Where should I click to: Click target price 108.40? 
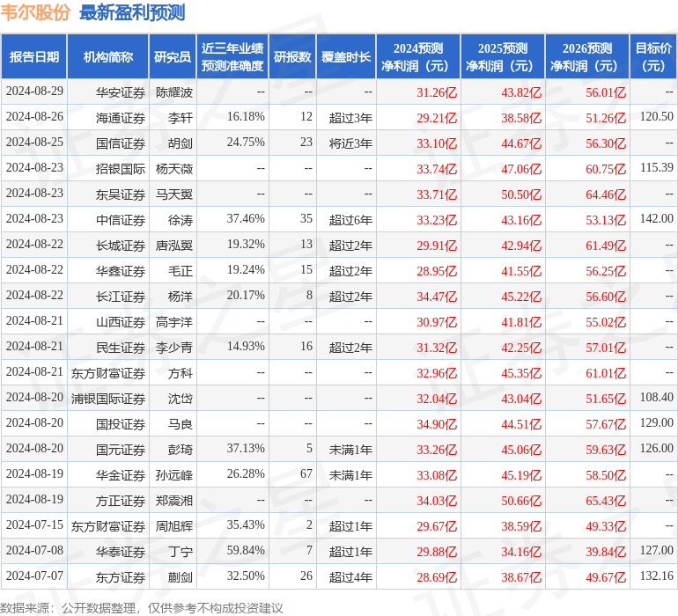tap(656, 397)
